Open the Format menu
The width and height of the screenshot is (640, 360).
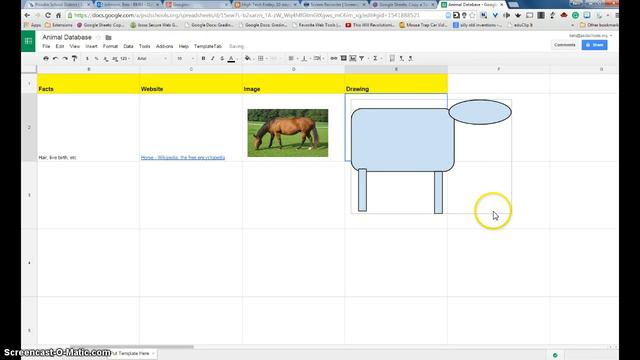pyautogui.click(x=110, y=47)
